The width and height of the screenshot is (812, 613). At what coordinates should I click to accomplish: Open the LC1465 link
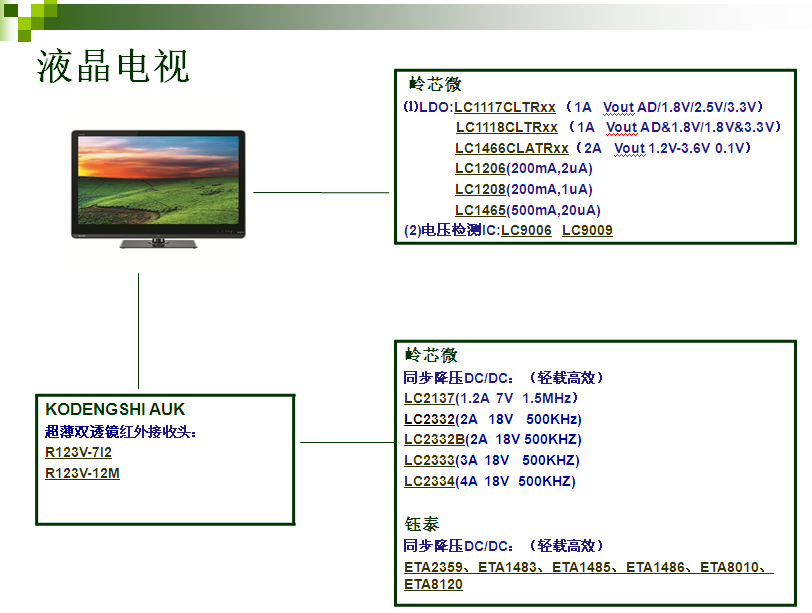(x=480, y=210)
